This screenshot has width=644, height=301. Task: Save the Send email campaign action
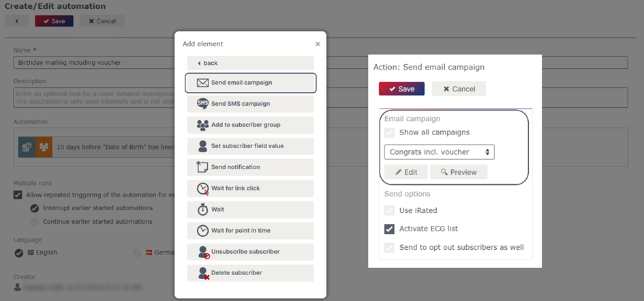pos(401,89)
